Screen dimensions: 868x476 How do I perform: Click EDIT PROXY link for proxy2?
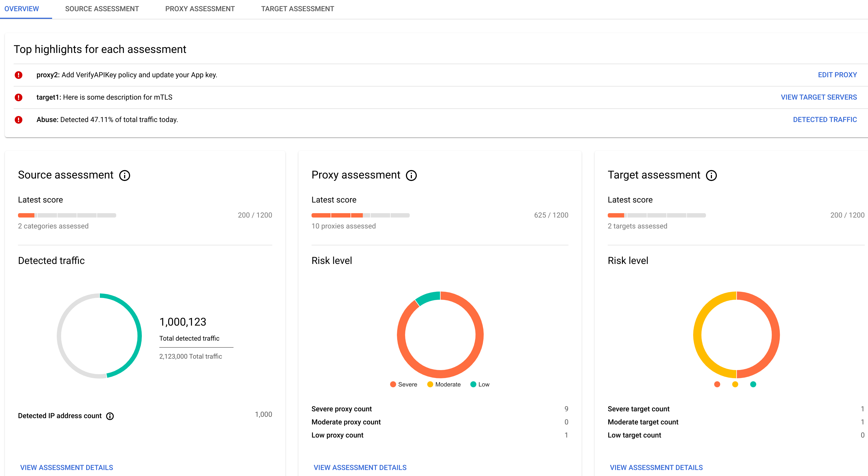tap(837, 75)
